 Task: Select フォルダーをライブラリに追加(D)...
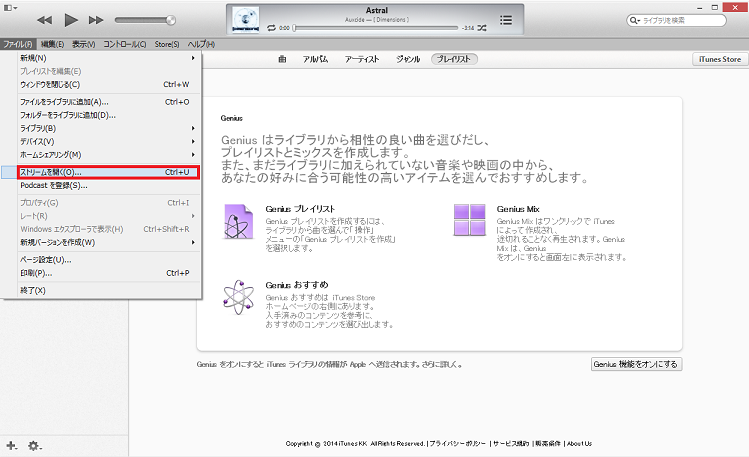(108, 115)
